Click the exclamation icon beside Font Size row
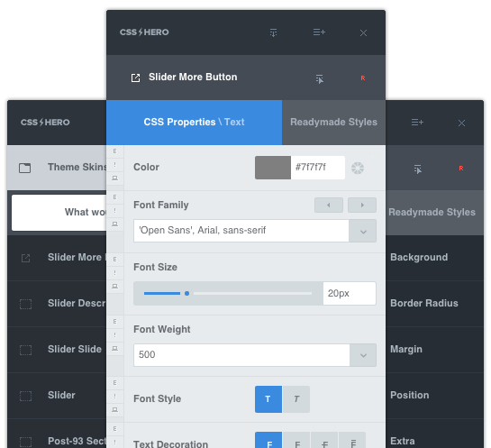Screen dimensions: 491x448 115,273
